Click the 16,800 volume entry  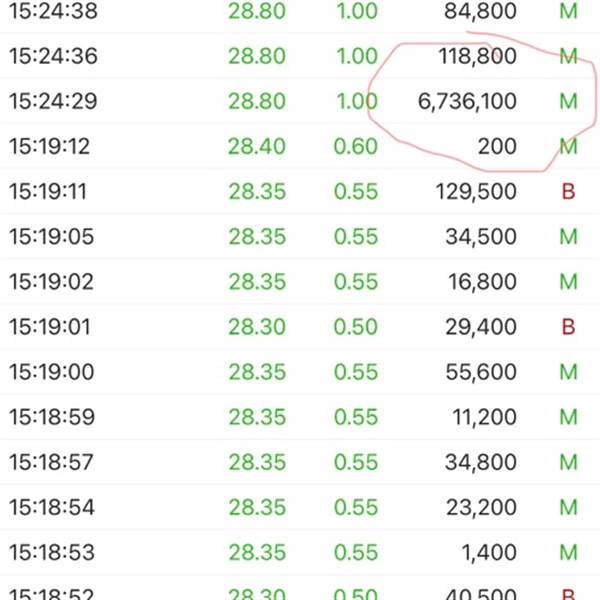click(x=483, y=282)
